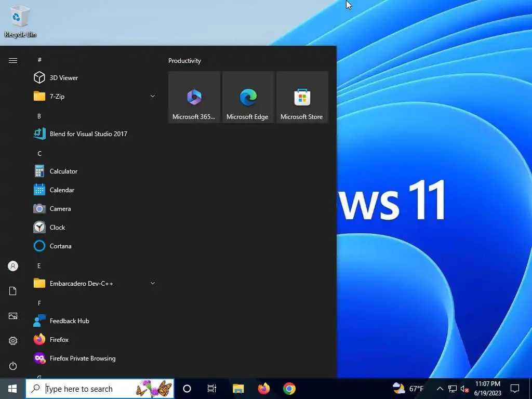
Task: Open the Clock app
Action: (x=95, y=228)
